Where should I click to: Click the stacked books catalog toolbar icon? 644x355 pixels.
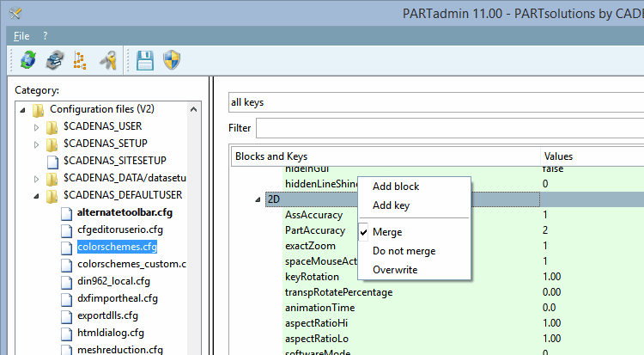(54, 59)
